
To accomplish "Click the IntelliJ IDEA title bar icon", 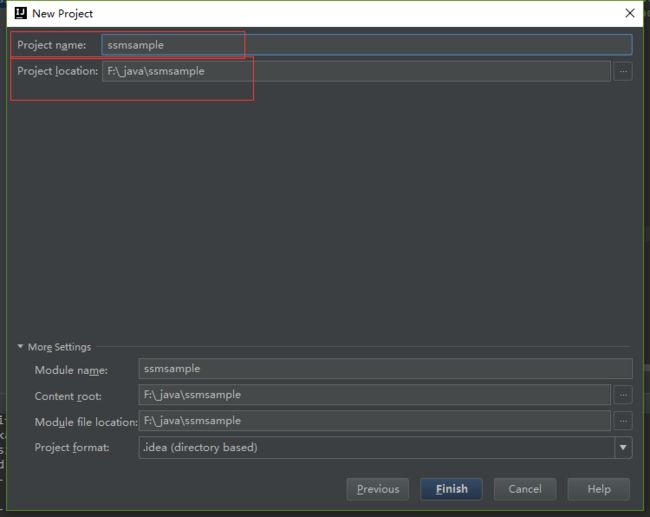I will [20, 13].
